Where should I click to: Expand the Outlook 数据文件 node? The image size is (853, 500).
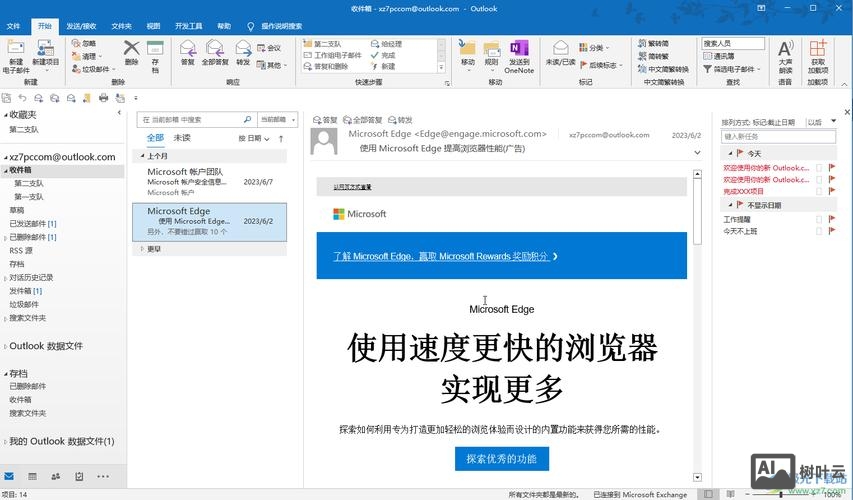[x=5, y=347]
